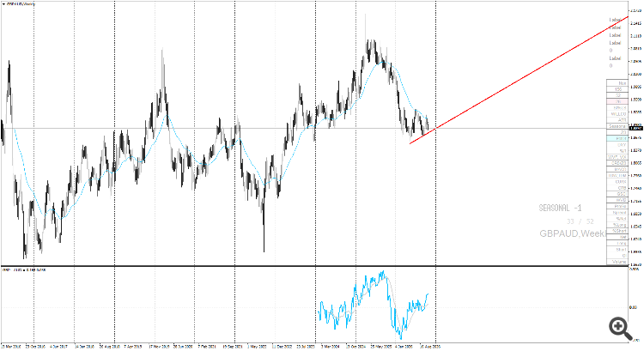This screenshot has height=351, width=644.
Task: Click the Long button
Action: pos(617,243)
